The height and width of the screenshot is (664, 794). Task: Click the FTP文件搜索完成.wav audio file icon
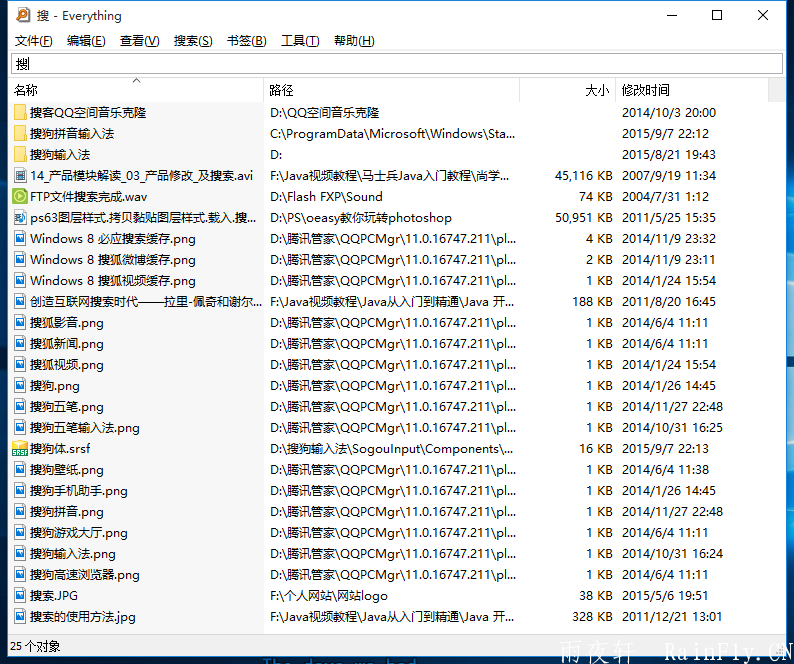[20, 197]
